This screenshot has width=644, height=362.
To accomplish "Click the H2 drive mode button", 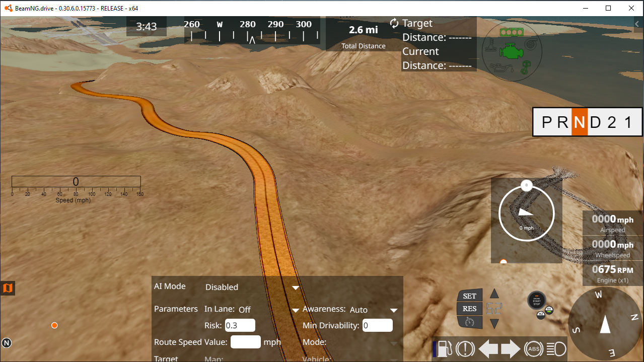I will [x=541, y=315].
